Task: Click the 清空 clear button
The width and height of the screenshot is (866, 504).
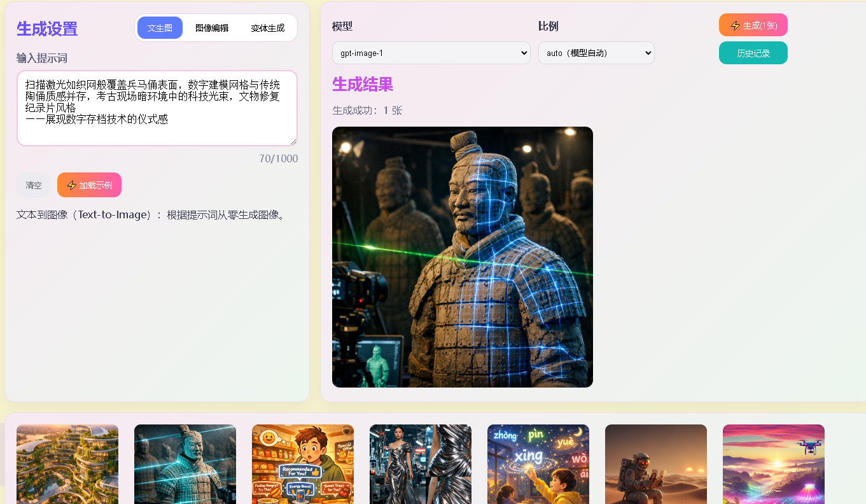Action: pos(34,185)
